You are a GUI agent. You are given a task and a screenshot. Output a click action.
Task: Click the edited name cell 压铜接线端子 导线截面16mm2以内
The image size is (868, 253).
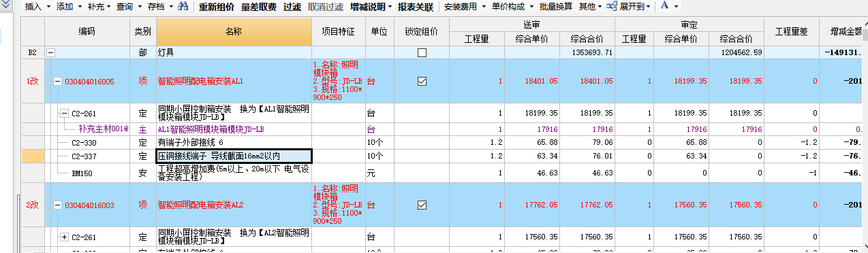click(x=234, y=156)
